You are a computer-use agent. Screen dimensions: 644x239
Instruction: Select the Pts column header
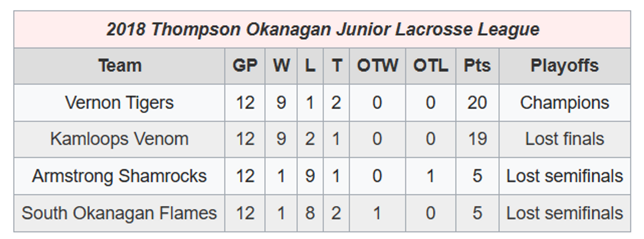click(x=477, y=66)
